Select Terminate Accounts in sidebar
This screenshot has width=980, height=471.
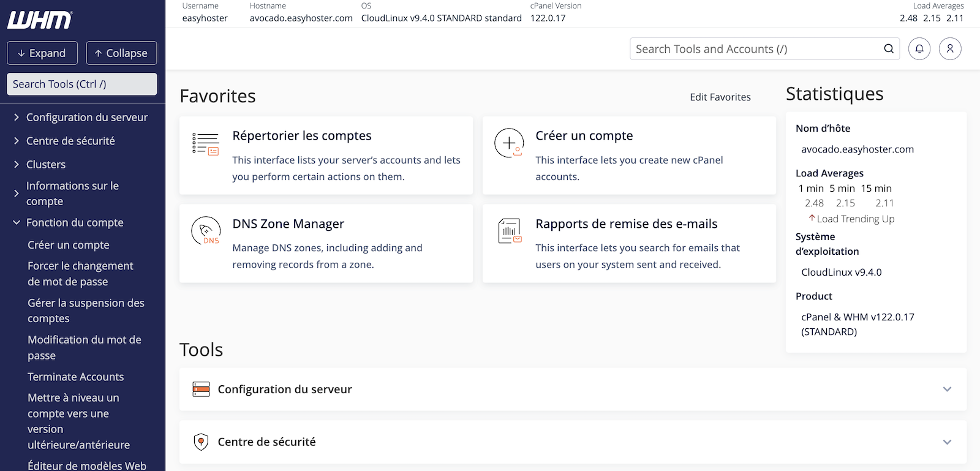pyautogui.click(x=76, y=377)
